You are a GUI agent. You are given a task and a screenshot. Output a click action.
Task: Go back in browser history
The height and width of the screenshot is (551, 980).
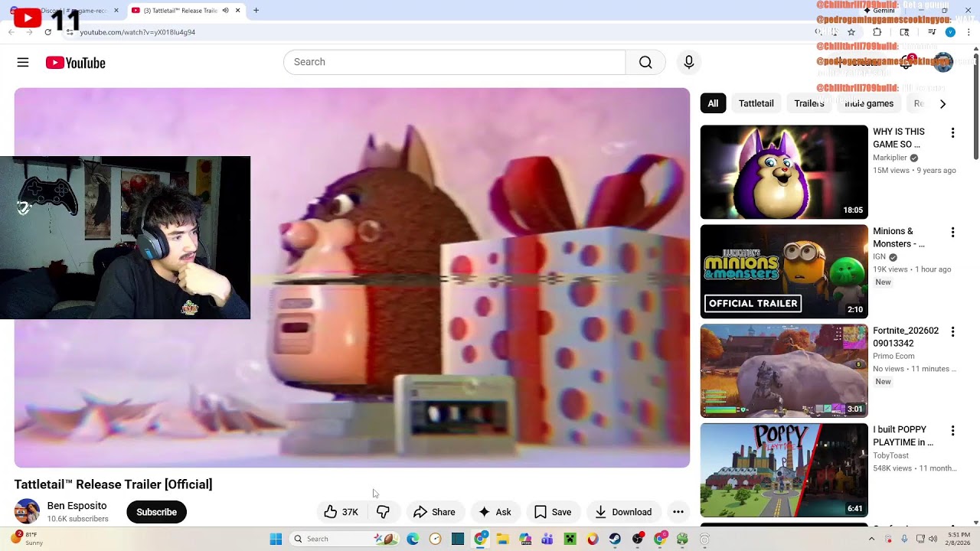[x=11, y=32]
